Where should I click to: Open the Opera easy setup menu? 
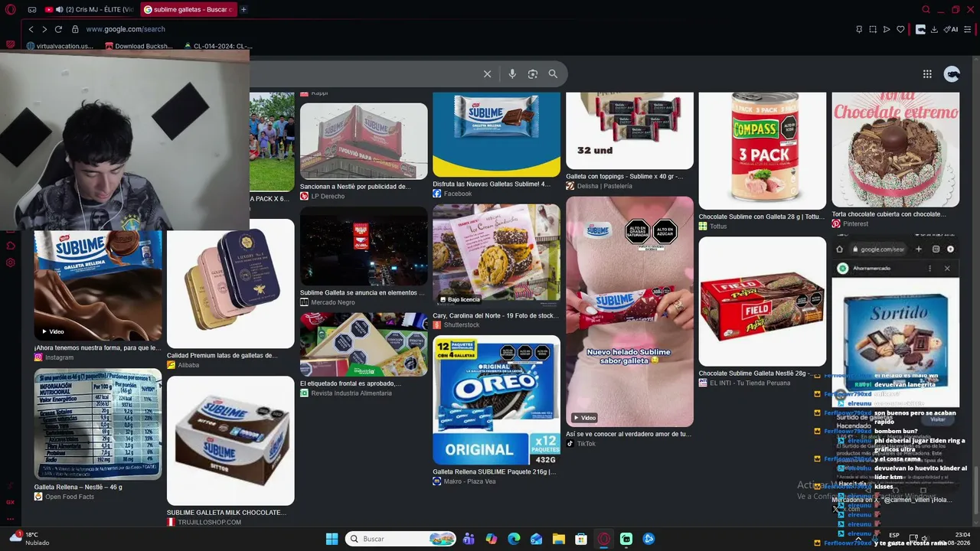click(969, 29)
